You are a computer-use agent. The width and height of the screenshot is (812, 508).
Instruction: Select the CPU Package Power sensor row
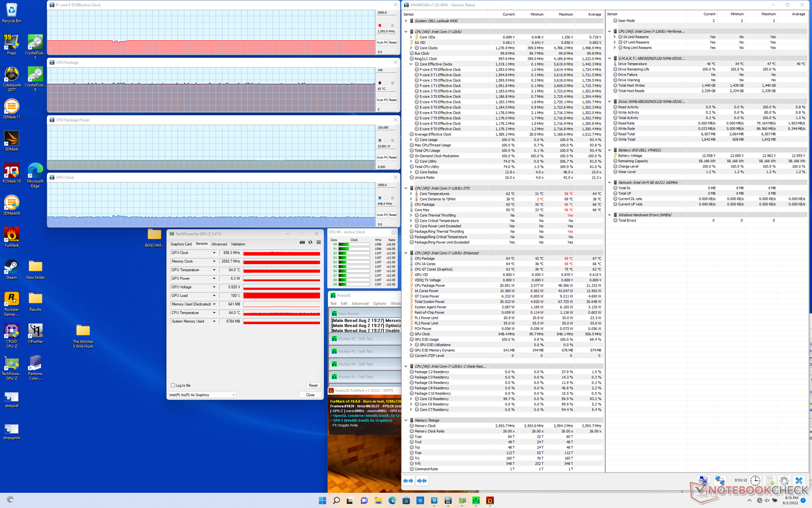tap(503, 286)
